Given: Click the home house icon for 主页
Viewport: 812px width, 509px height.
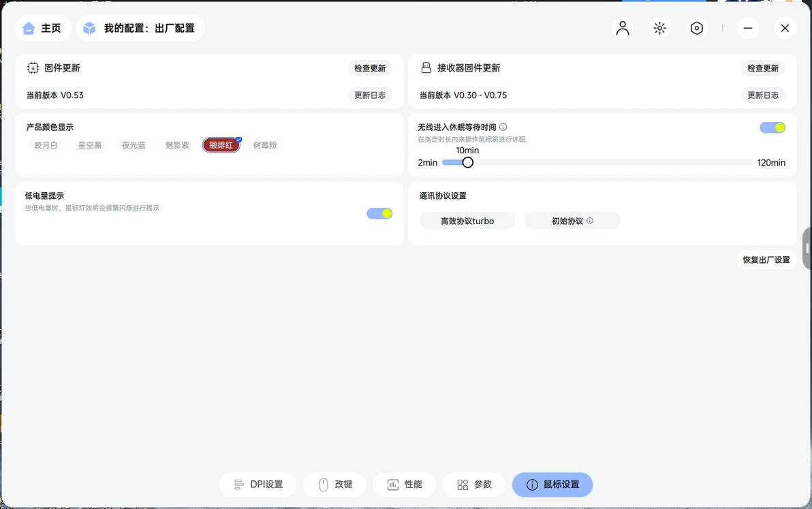Looking at the screenshot, I should (x=29, y=28).
